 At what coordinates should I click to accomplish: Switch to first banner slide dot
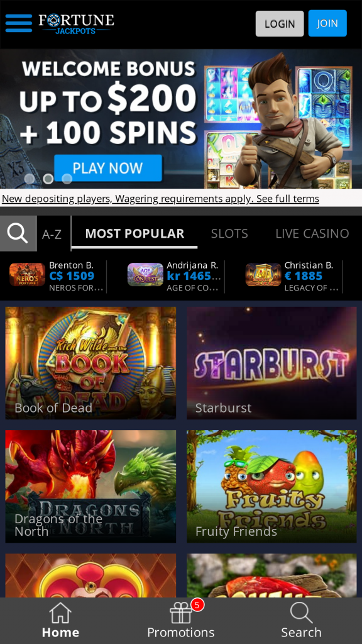click(x=30, y=179)
